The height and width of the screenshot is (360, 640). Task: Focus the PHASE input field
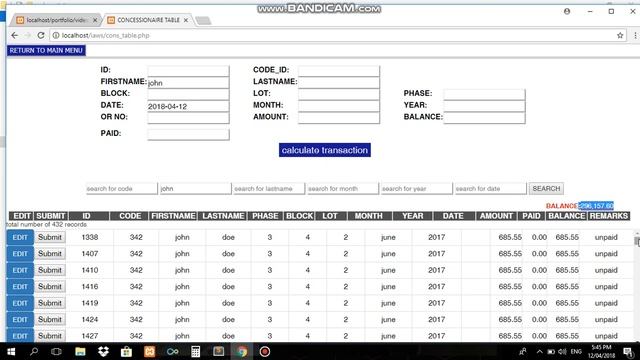tap(484, 94)
